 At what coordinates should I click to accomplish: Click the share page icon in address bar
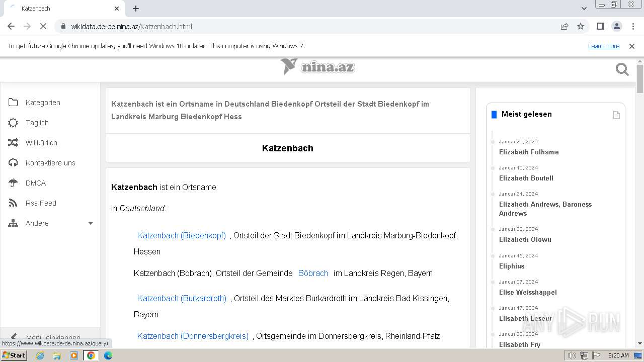[565, 27]
